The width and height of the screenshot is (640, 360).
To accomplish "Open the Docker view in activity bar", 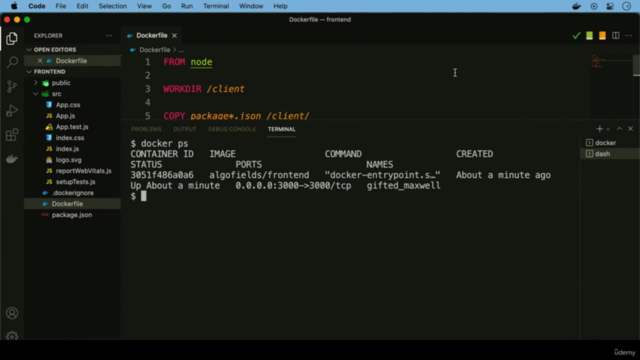I will click(12, 158).
